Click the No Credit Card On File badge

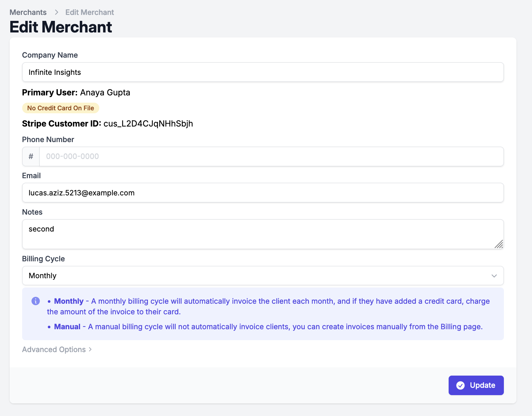click(x=61, y=108)
